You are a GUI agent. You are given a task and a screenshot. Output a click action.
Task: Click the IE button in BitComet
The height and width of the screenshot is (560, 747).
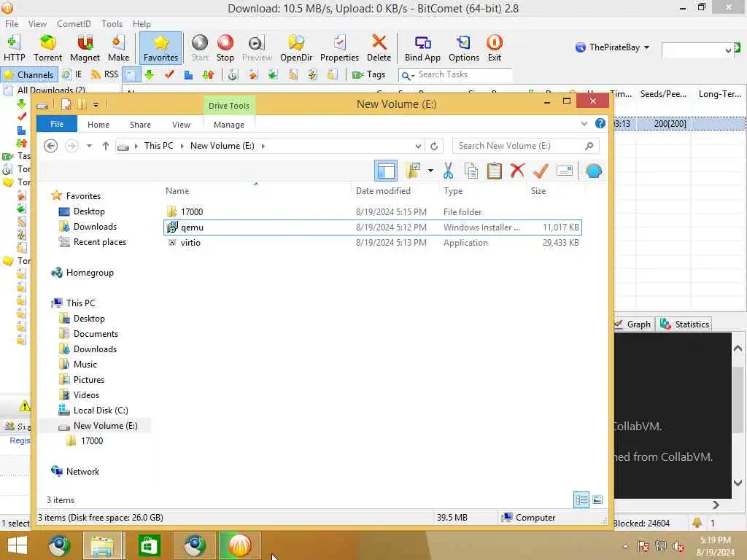pos(72,75)
